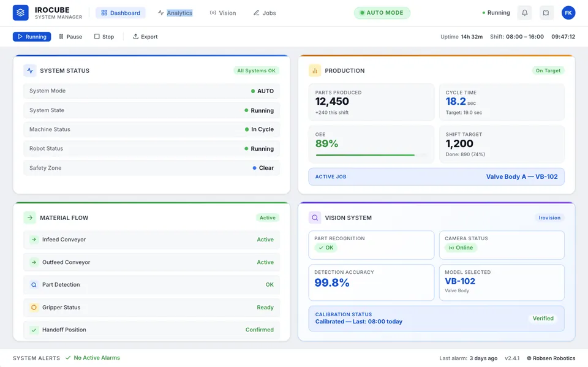The width and height of the screenshot is (588, 367).
Task: Click the Outfeed Conveyor arrow icon
Action: click(x=34, y=262)
